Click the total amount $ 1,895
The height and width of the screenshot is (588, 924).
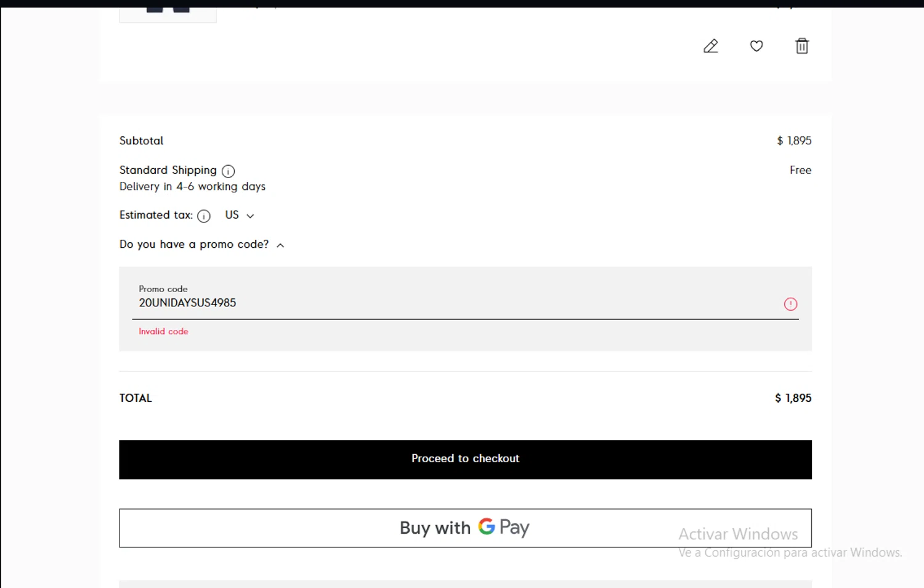point(793,398)
